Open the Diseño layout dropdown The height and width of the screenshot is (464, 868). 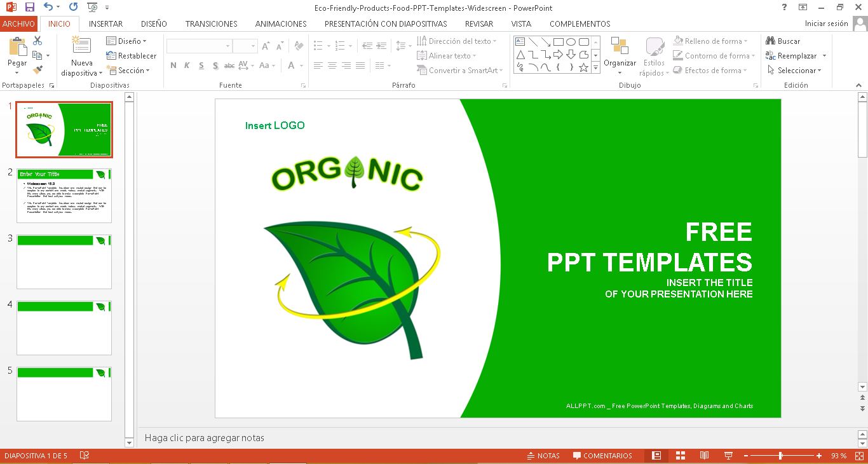pyautogui.click(x=126, y=41)
